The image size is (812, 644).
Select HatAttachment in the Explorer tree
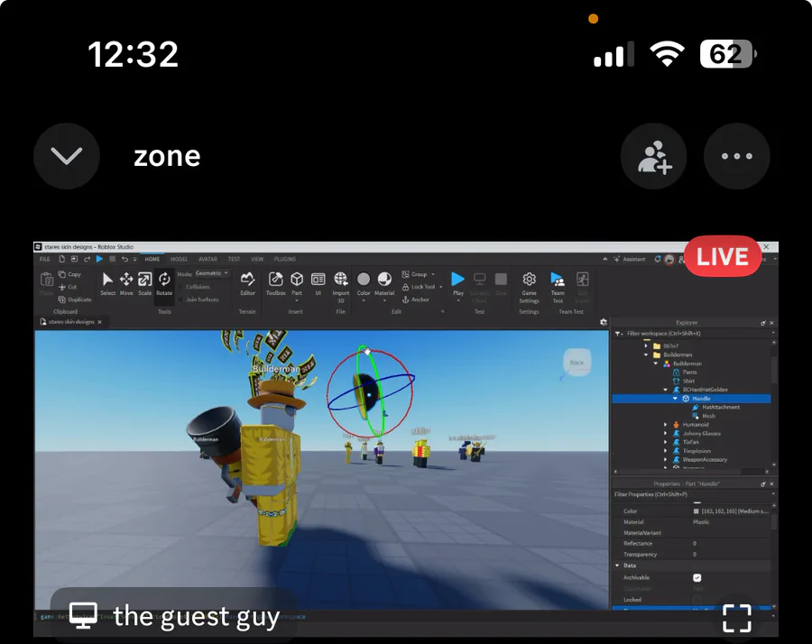click(715, 407)
